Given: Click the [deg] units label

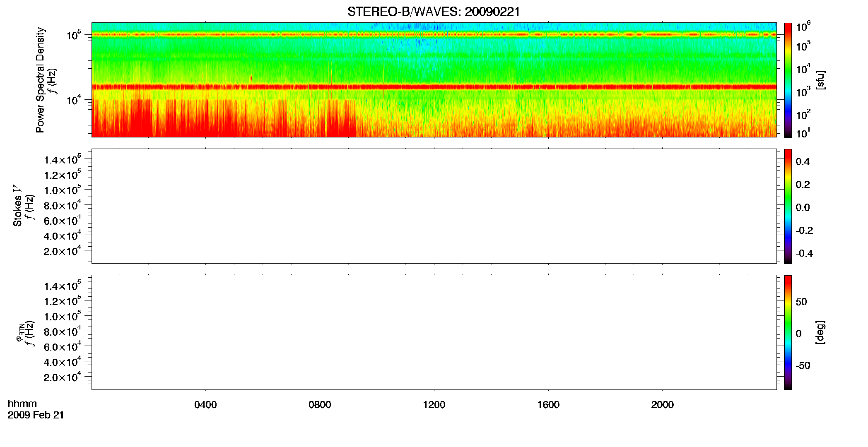Looking at the screenshot, I should point(820,332).
